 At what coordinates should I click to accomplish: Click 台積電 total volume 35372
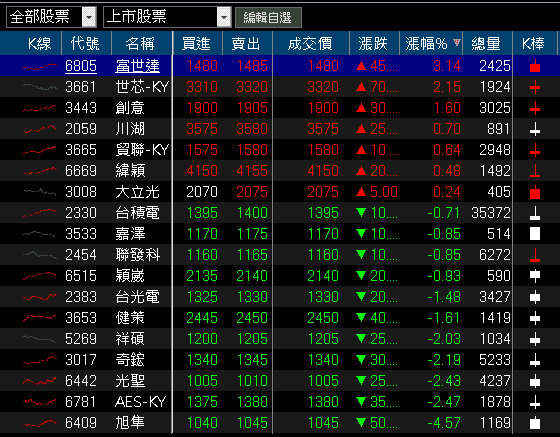(491, 213)
